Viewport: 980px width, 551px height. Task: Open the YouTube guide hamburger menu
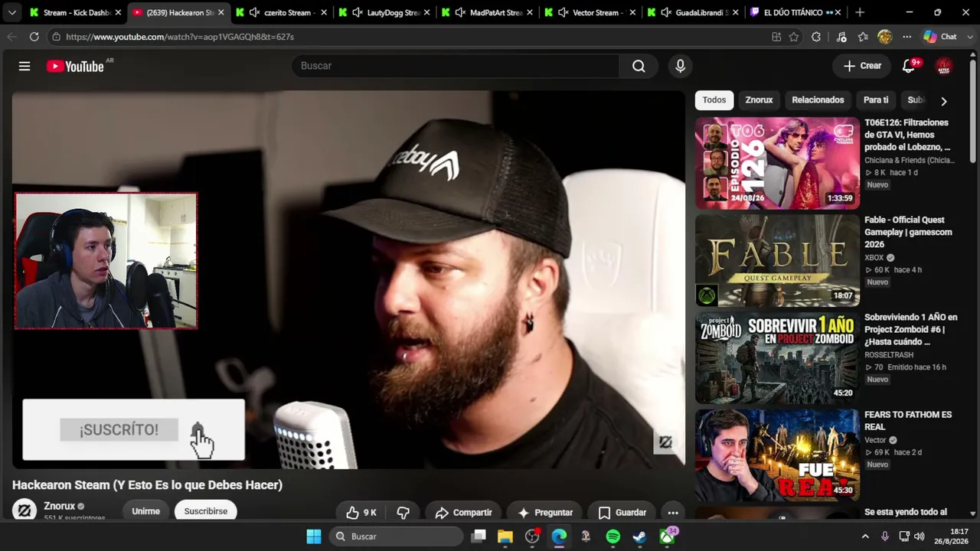click(24, 67)
